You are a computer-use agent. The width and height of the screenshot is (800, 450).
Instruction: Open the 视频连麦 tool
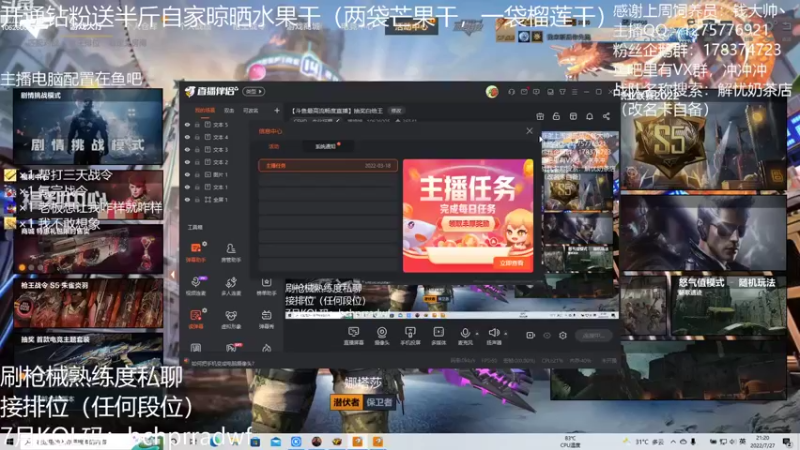point(195,286)
